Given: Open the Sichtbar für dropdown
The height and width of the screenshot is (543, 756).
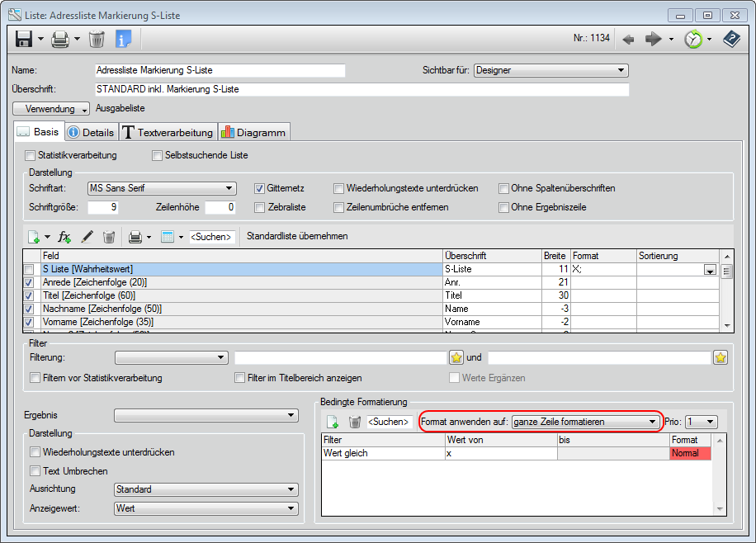Looking at the screenshot, I should coord(550,70).
